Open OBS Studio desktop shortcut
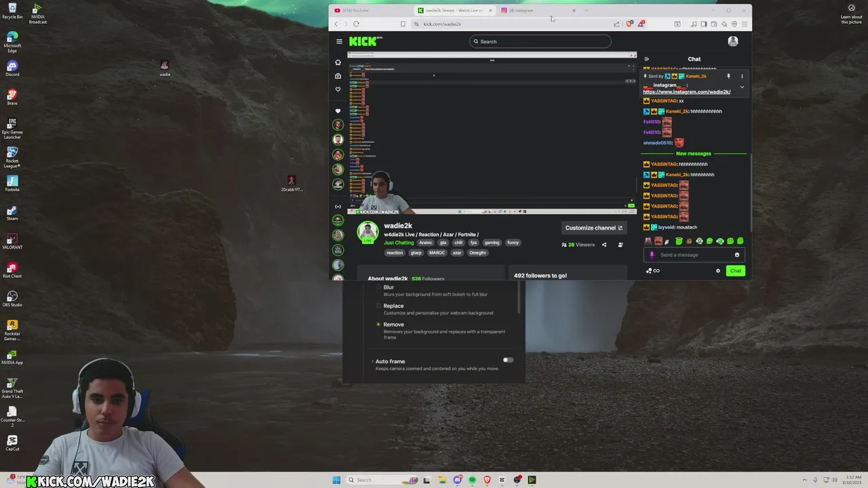868x488 pixels. point(12,298)
